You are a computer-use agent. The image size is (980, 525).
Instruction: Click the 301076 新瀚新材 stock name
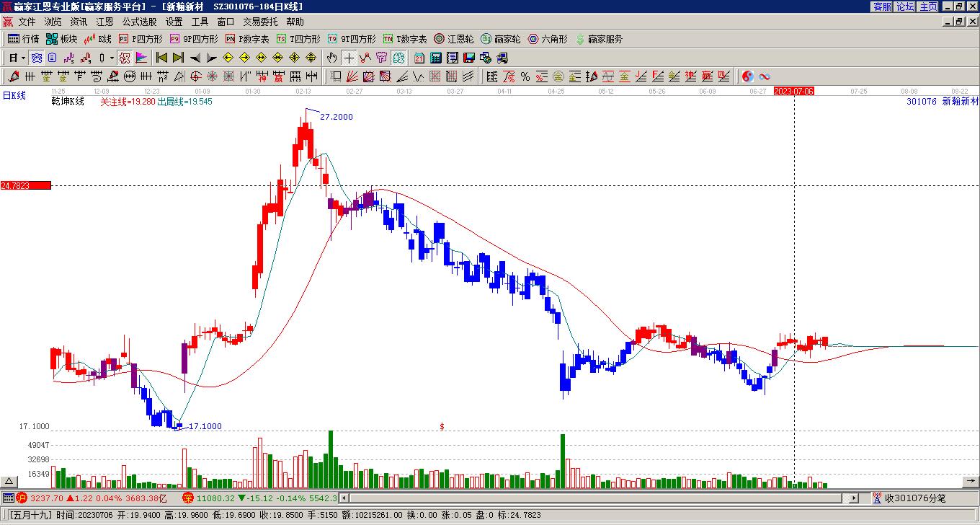pos(943,102)
